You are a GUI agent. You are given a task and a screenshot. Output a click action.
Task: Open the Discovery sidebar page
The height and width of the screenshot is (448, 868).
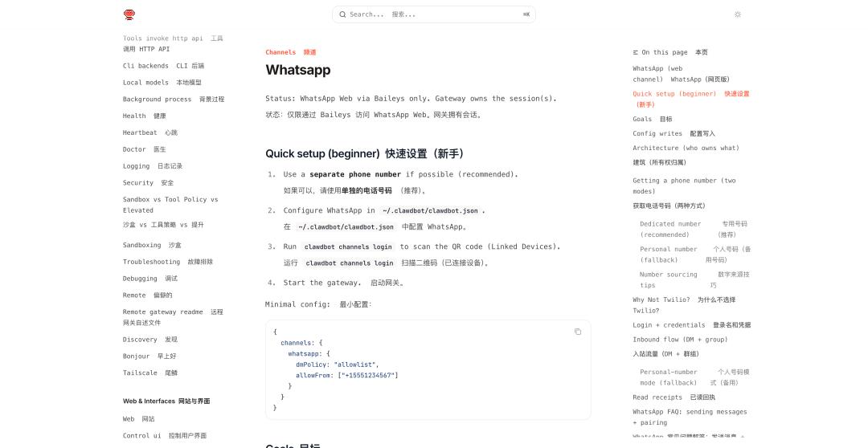(x=150, y=339)
